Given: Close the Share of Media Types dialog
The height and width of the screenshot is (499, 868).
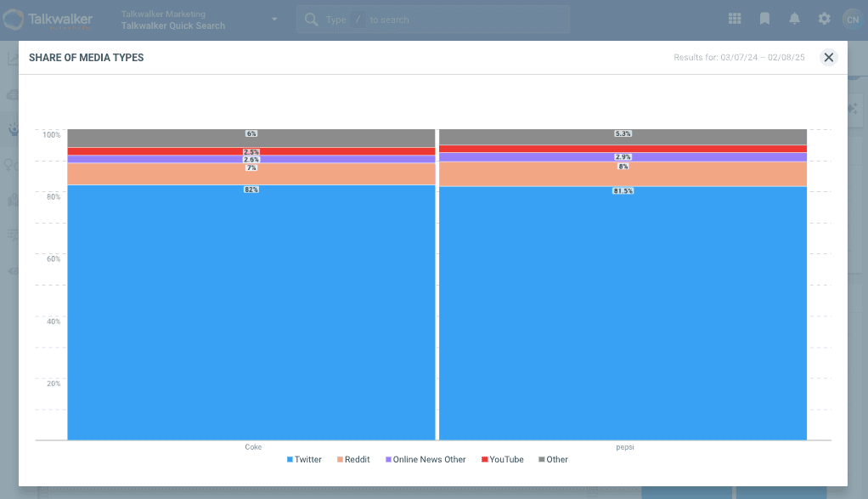Looking at the screenshot, I should pos(829,57).
